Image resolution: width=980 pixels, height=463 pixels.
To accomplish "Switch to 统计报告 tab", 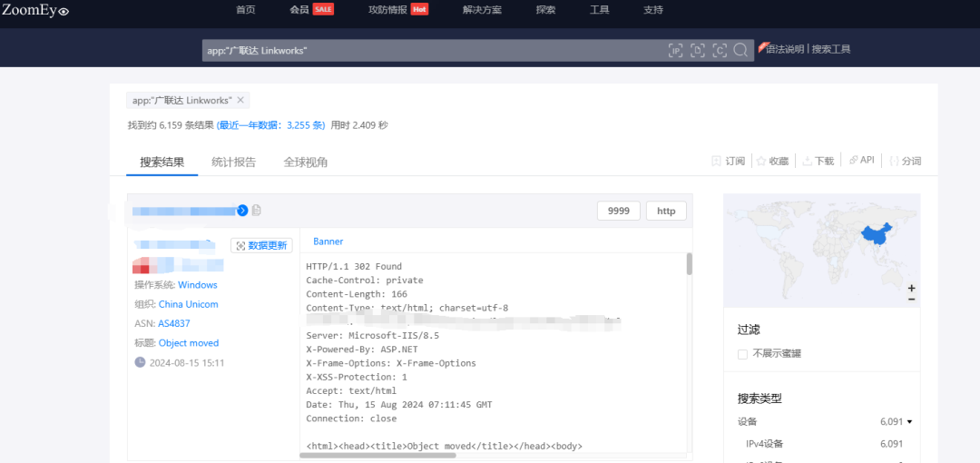I will tap(234, 162).
